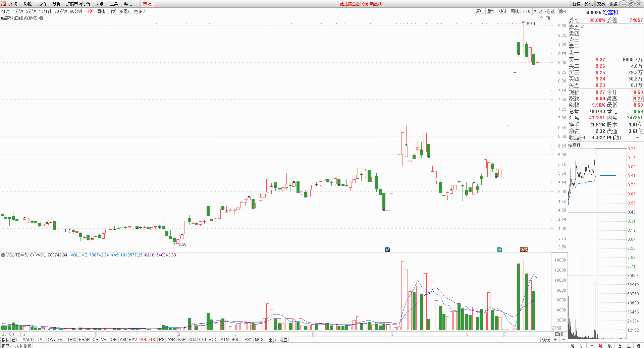
Task: Select the KDJ indicator
Action: [192, 340]
